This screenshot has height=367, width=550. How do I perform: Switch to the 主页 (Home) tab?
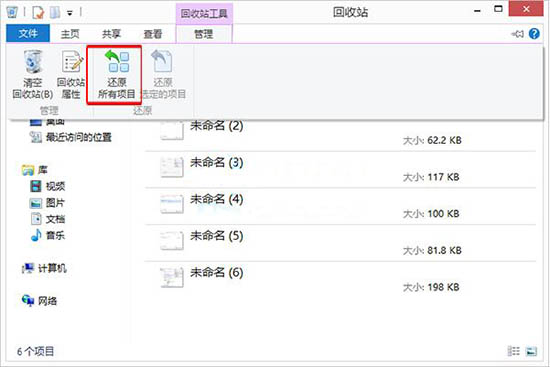pos(70,34)
